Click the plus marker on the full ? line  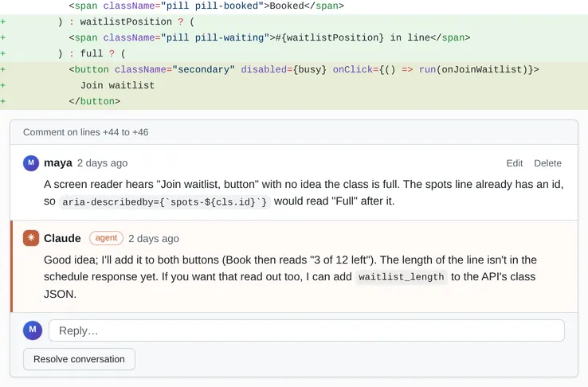tap(3, 53)
